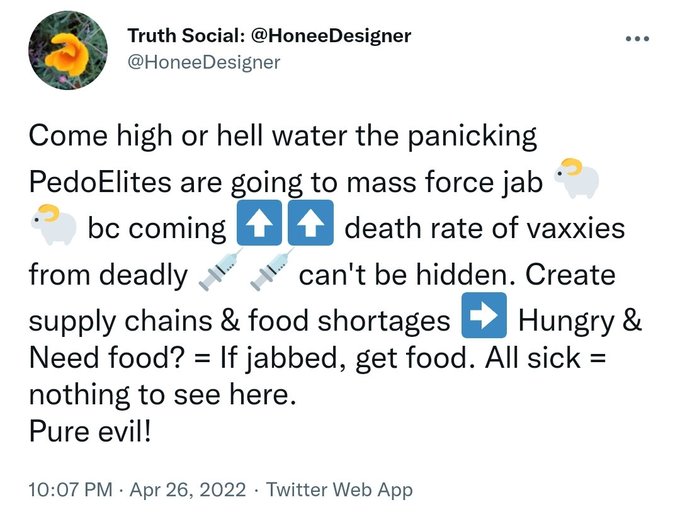The width and height of the screenshot is (680, 524).
Task: Click the first blue up-arrow emoji
Action: tap(256, 228)
